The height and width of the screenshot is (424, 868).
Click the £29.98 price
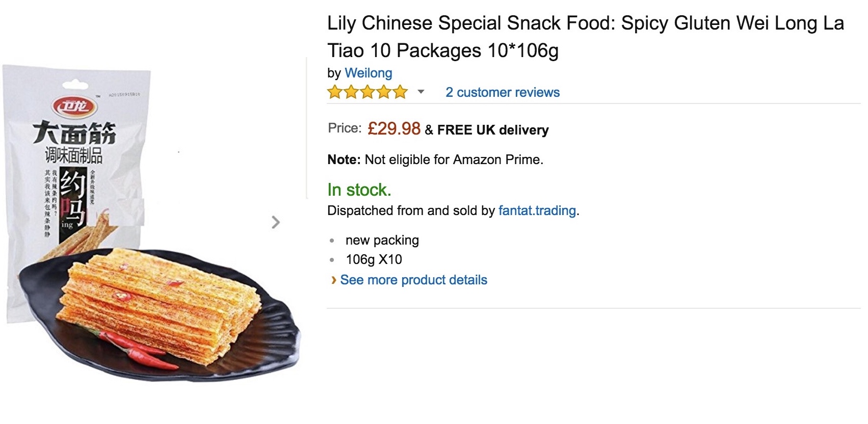point(394,128)
